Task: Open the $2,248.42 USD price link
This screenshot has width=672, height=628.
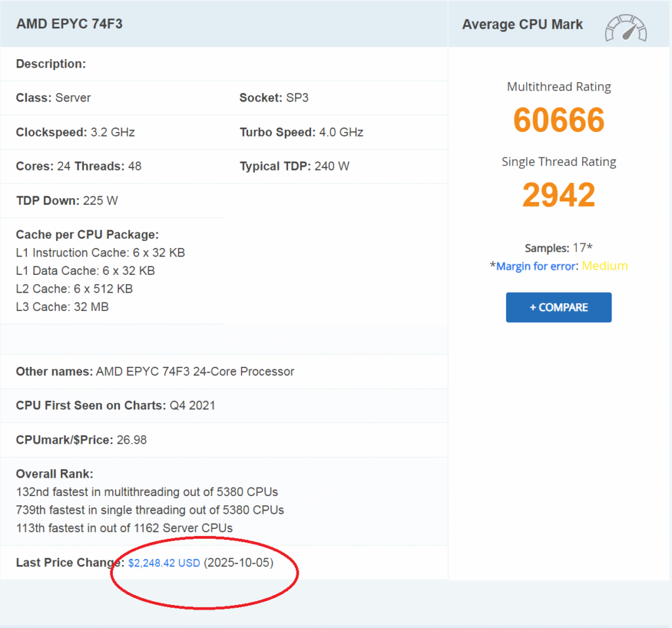Action: (164, 563)
